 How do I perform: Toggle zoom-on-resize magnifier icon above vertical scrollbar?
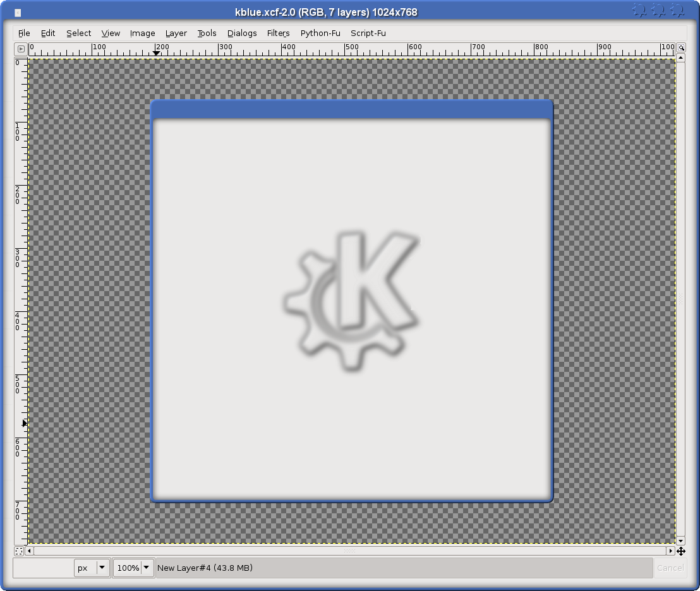coord(681,47)
